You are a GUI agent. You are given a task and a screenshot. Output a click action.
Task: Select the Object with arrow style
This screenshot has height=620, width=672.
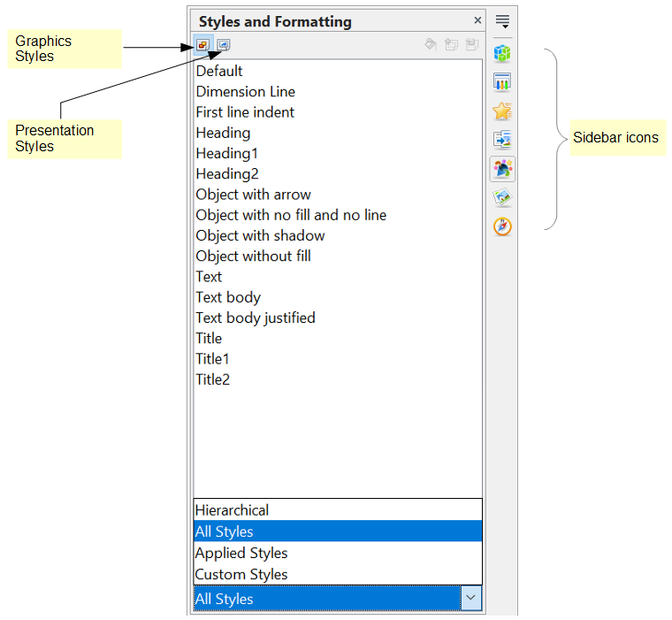click(x=338, y=195)
